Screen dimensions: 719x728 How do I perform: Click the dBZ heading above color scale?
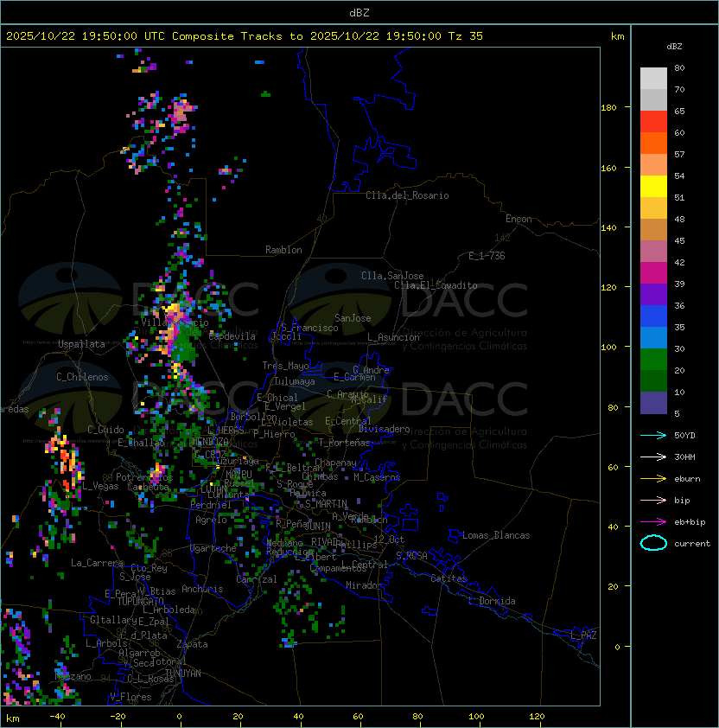pyautogui.click(x=674, y=47)
